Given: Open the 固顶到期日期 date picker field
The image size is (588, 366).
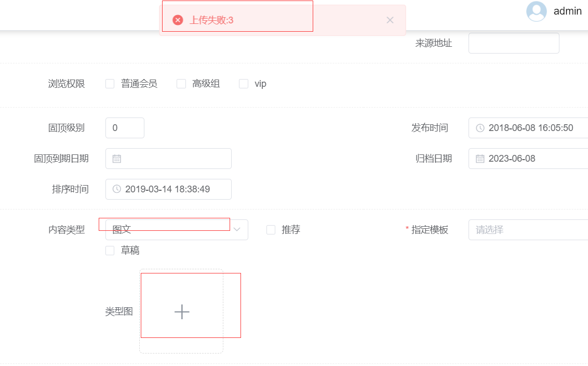Looking at the screenshot, I should [168, 159].
